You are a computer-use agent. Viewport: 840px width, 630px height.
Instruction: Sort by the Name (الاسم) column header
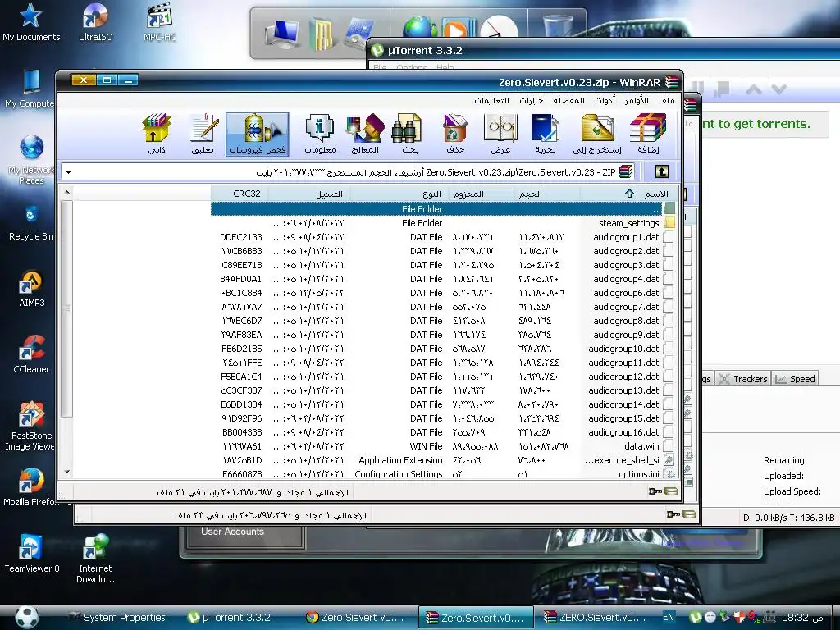pyautogui.click(x=629, y=194)
